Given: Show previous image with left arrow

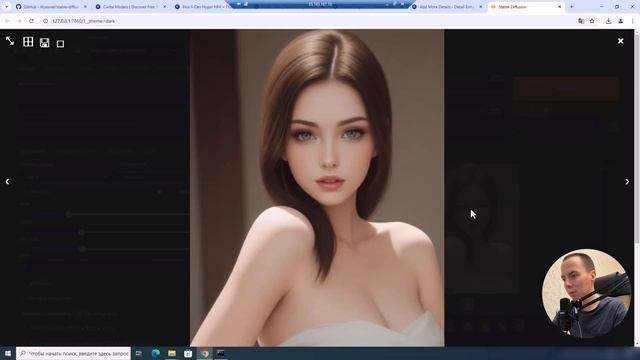Looking at the screenshot, I should (7, 182).
